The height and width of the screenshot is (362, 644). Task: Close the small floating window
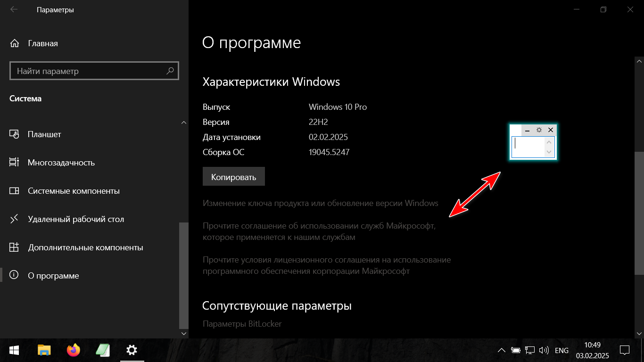tap(550, 130)
